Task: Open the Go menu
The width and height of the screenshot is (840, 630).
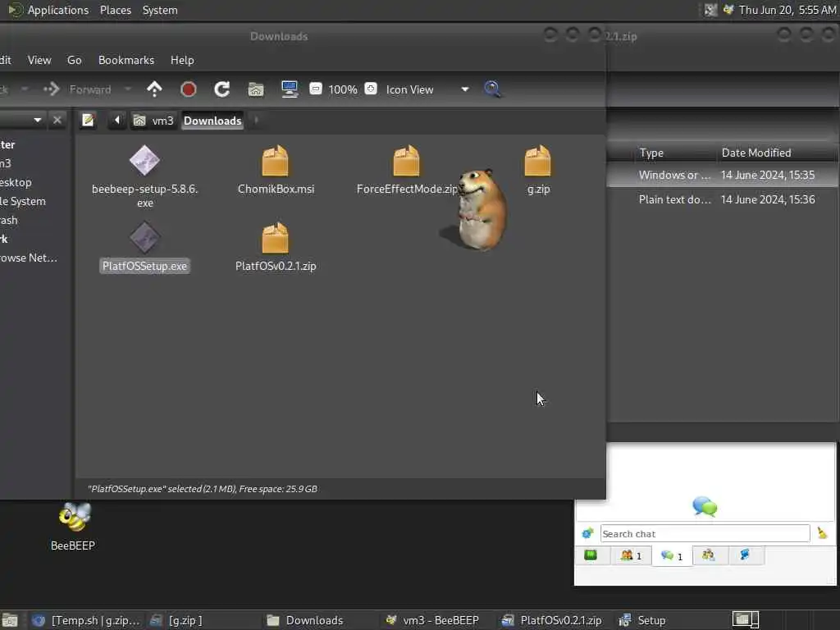Action: point(75,60)
